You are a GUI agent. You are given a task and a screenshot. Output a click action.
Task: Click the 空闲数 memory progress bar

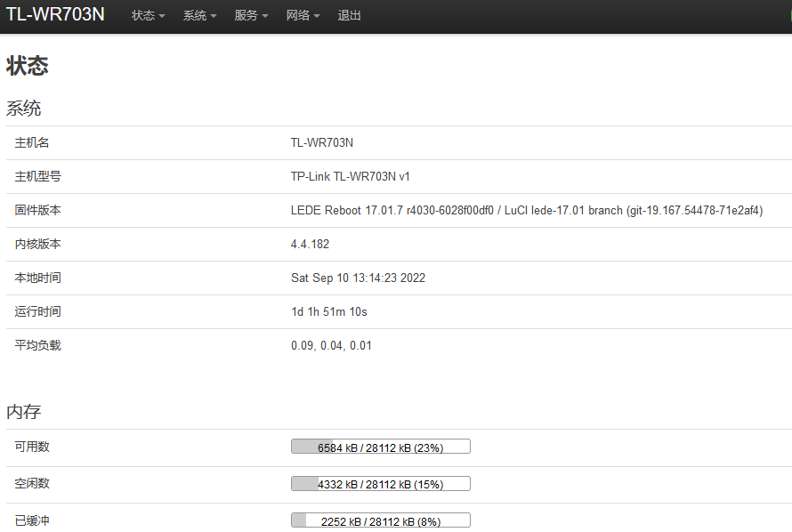(381, 484)
